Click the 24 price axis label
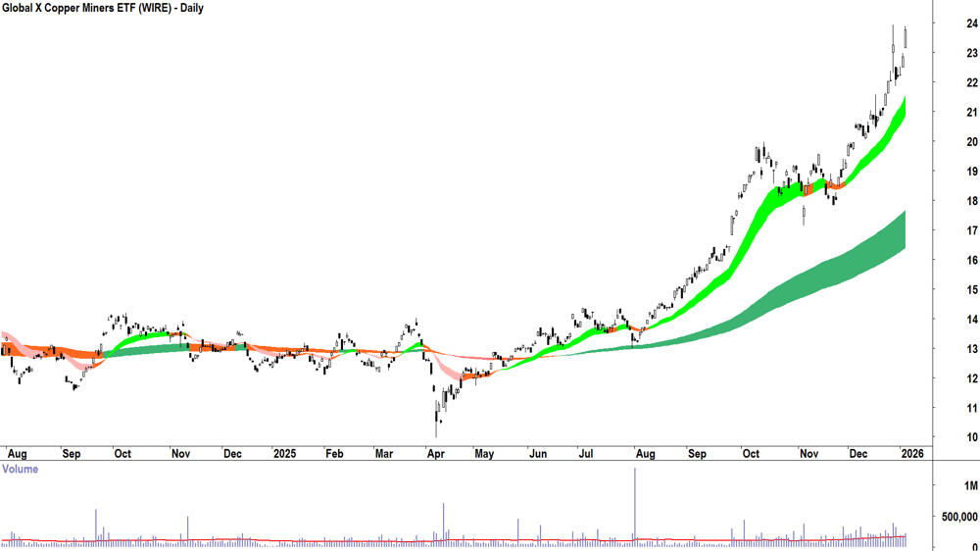The width and height of the screenshot is (980, 551). click(972, 24)
